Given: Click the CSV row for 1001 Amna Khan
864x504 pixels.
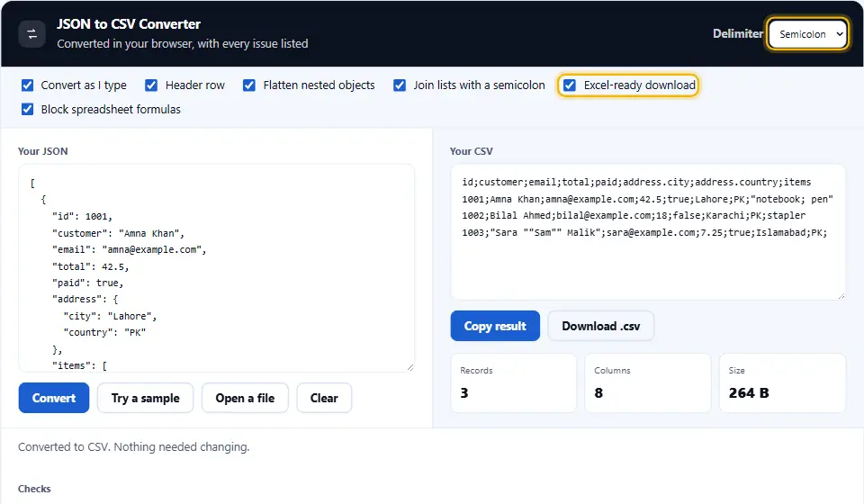Looking at the screenshot, I should pos(647,199).
